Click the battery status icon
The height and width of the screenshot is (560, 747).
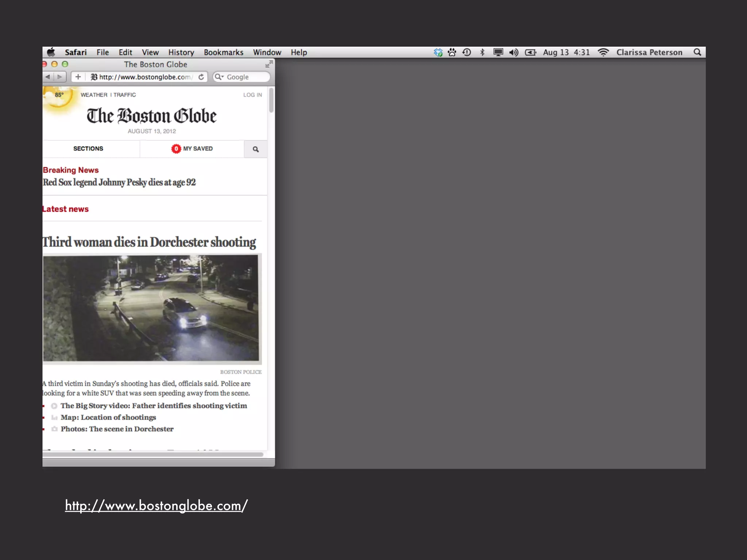pos(530,52)
